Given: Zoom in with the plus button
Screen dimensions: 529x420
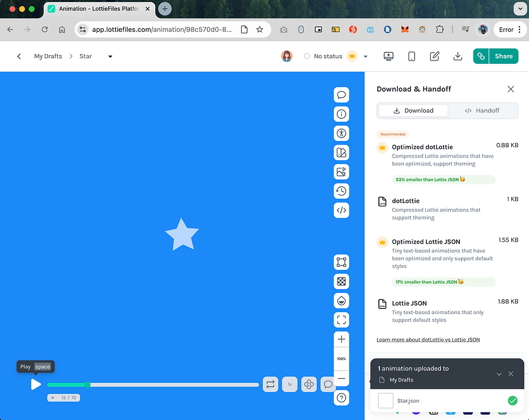Looking at the screenshot, I should [x=341, y=339].
